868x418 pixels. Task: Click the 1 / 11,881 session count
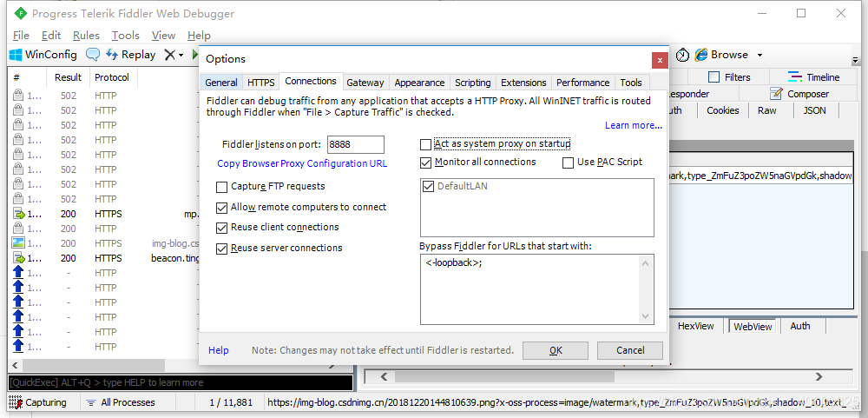232,402
